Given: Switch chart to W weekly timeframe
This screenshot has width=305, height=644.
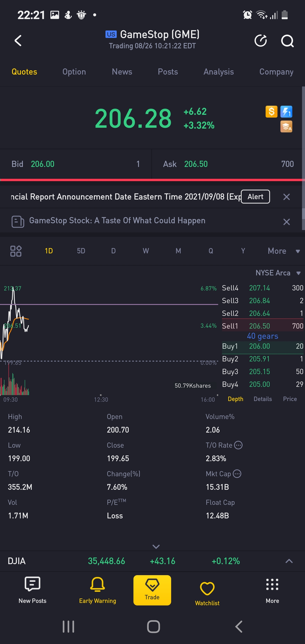Looking at the screenshot, I should click(146, 251).
